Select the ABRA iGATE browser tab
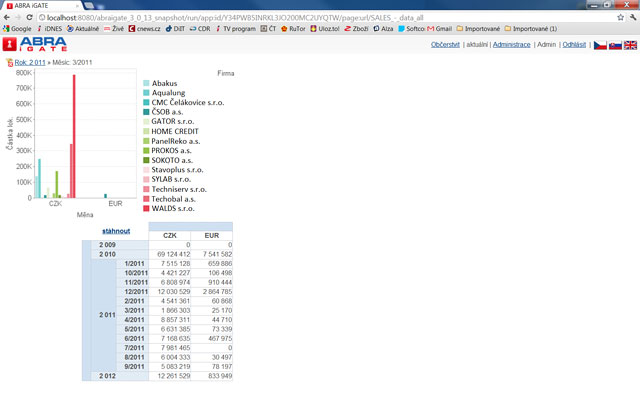The height and width of the screenshot is (408, 640). click(x=42, y=6)
